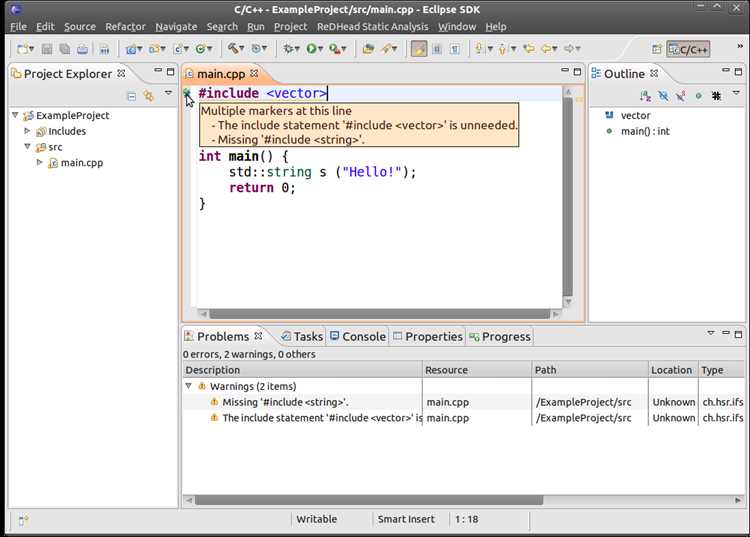Click the Build (hammer) toolbar icon
The image size is (750, 537).
click(x=232, y=48)
